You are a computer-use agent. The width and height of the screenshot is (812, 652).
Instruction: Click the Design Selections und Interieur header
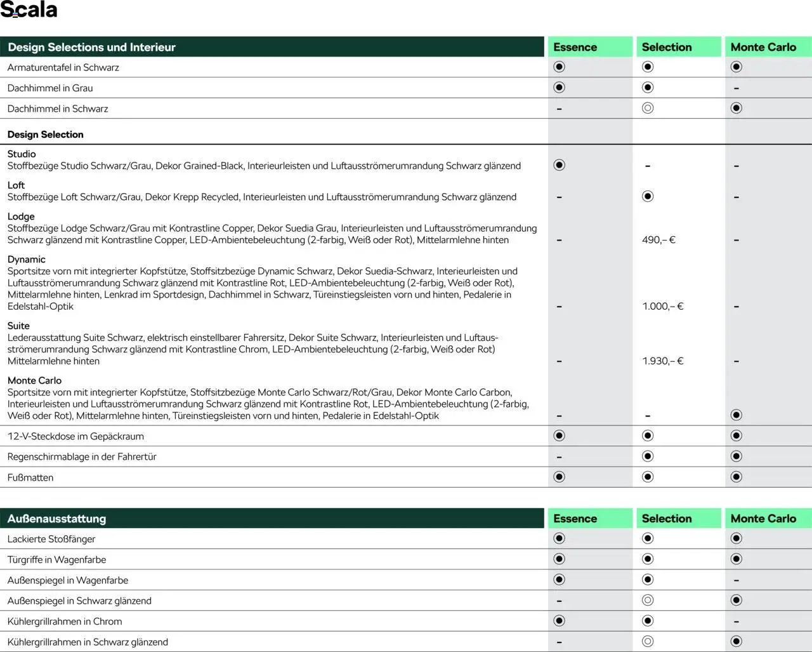(x=91, y=47)
